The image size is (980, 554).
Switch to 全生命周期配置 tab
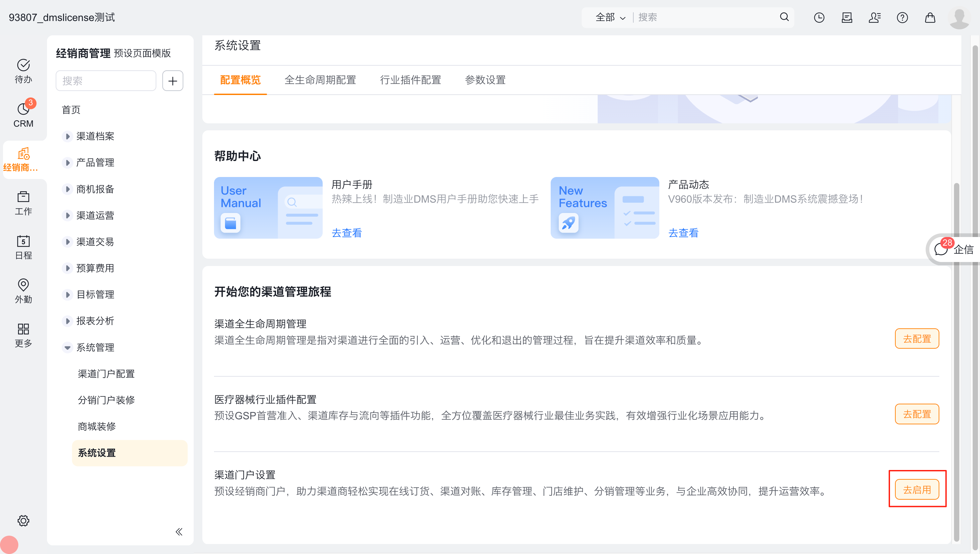click(x=320, y=80)
